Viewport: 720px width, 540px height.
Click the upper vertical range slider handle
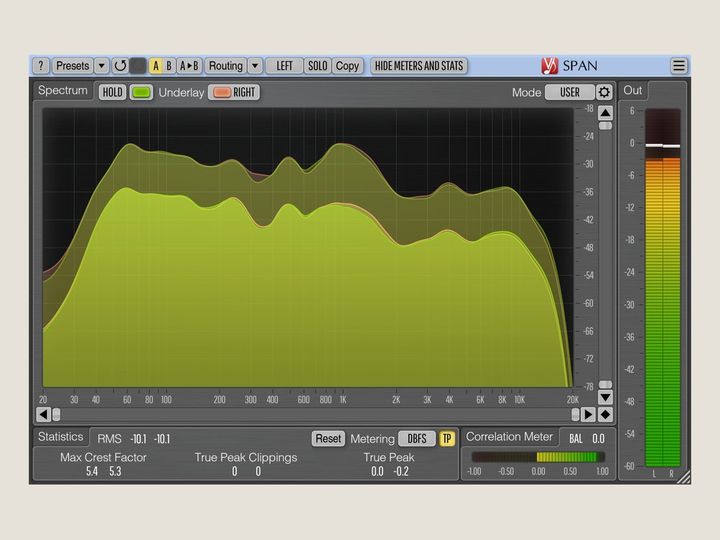click(x=605, y=126)
